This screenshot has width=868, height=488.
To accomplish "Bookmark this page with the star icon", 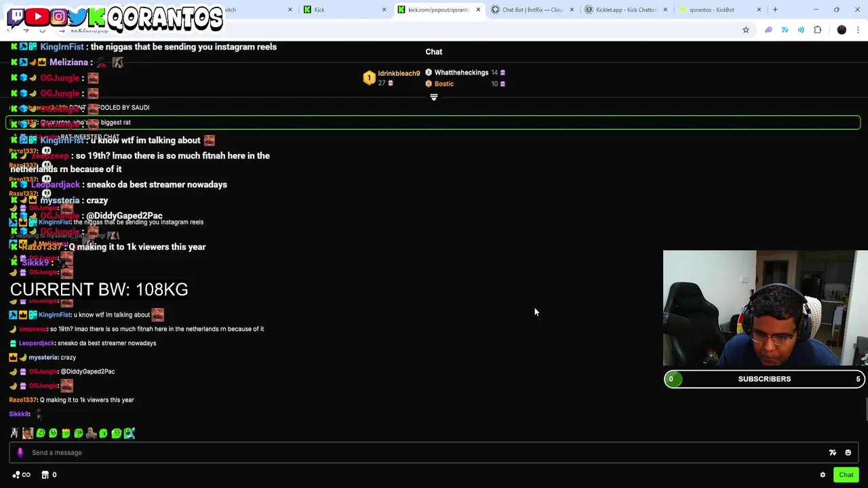I will (x=746, y=30).
